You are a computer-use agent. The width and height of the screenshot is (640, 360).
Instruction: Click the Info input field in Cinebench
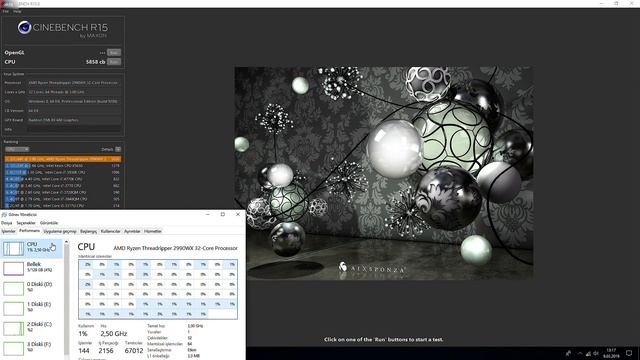tap(74, 129)
